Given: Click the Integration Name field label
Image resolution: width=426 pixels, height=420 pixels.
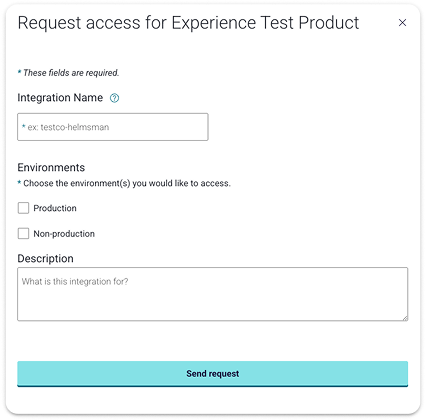Looking at the screenshot, I should tap(60, 98).
